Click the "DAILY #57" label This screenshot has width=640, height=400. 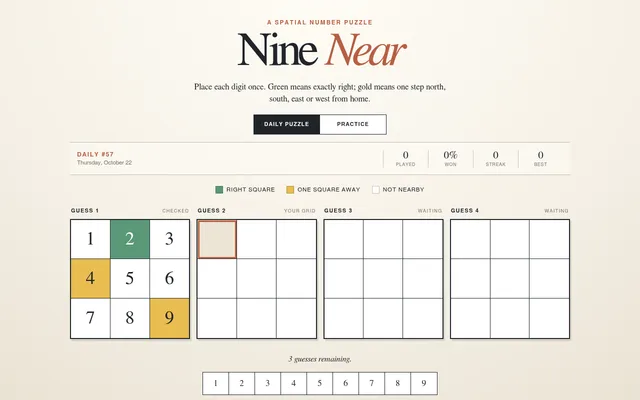coord(95,154)
